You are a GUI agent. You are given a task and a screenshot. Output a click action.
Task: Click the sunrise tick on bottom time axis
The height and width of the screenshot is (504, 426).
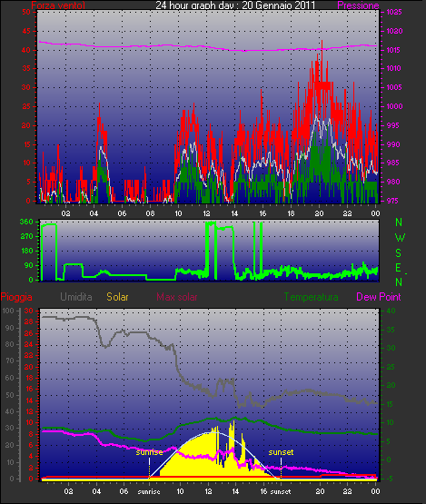149,491
